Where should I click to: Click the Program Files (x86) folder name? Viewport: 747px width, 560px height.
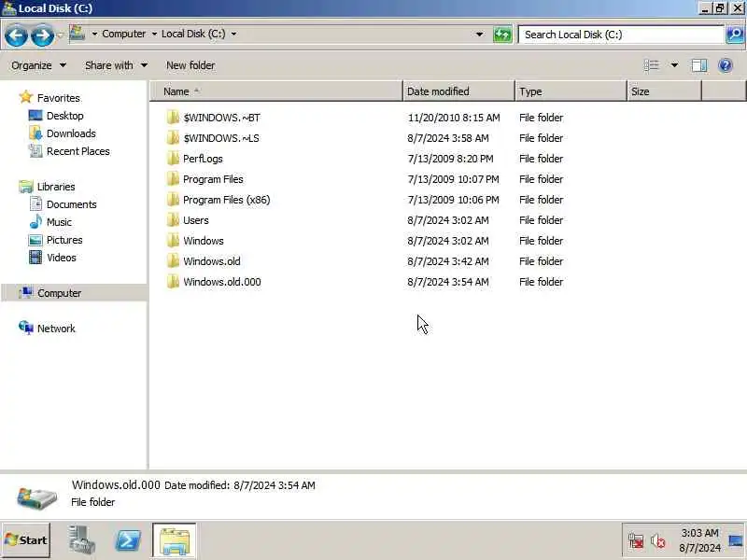pos(226,200)
